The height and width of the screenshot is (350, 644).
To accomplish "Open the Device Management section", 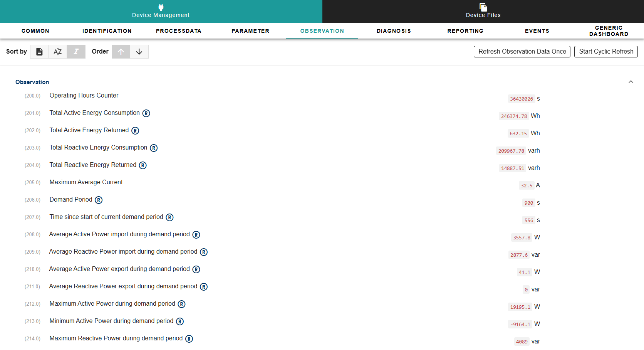I will [x=161, y=11].
